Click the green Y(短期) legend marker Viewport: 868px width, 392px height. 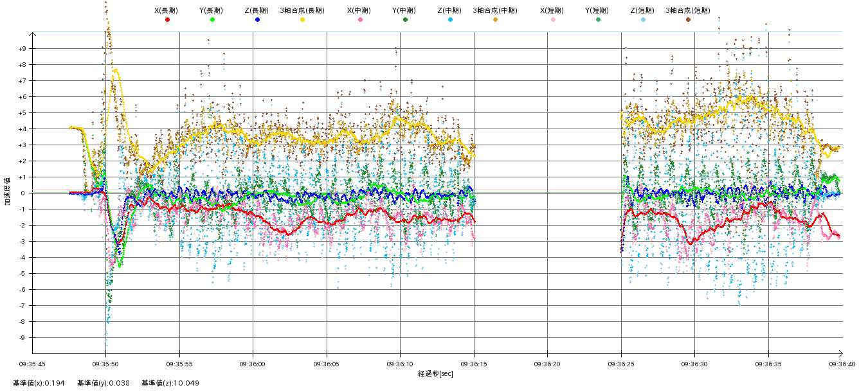click(x=598, y=20)
